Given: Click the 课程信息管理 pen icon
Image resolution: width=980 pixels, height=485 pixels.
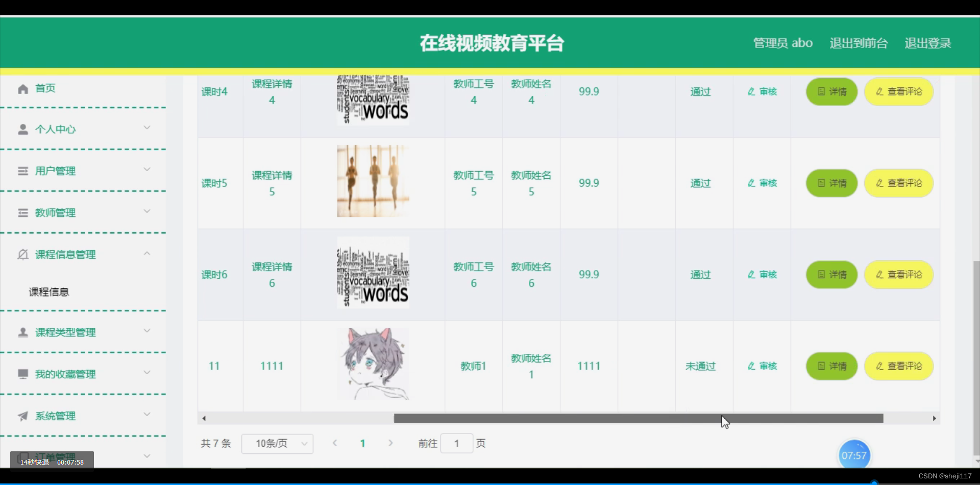Looking at the screenshot, I should (x=23, y=254).
